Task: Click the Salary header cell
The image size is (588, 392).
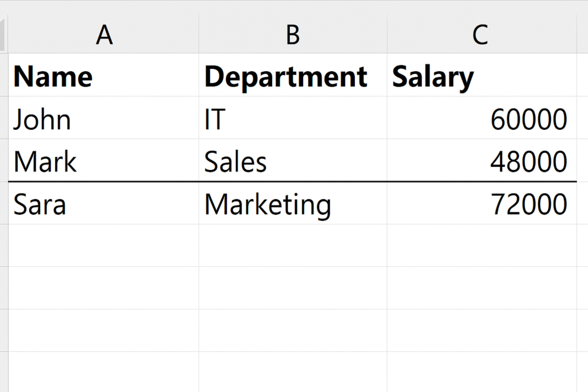Action: click(x=482, y=75)
